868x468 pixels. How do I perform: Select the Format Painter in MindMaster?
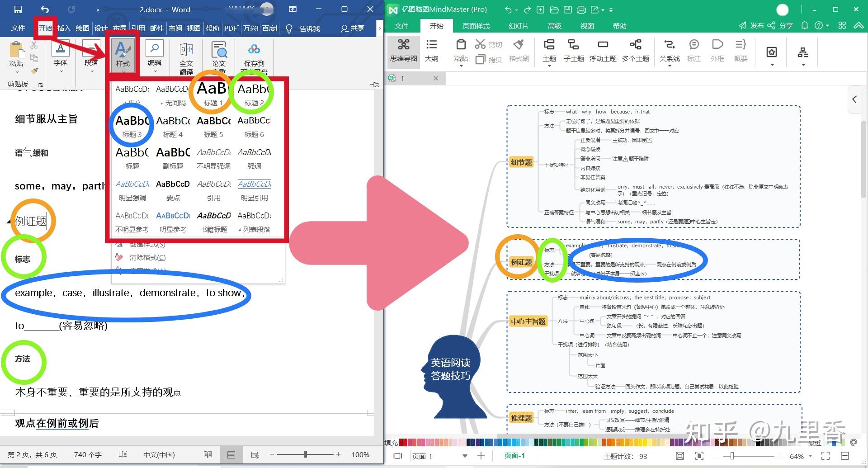[x=519, y=50]
